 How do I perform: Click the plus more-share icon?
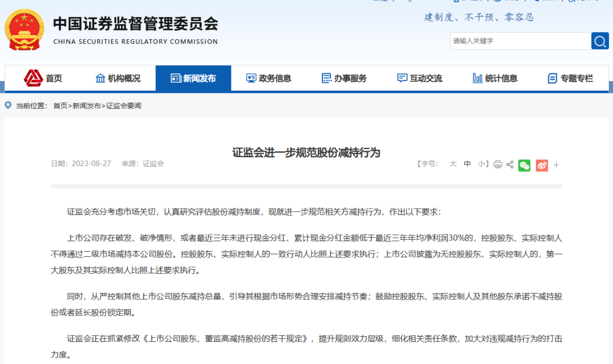click(556, 165)
